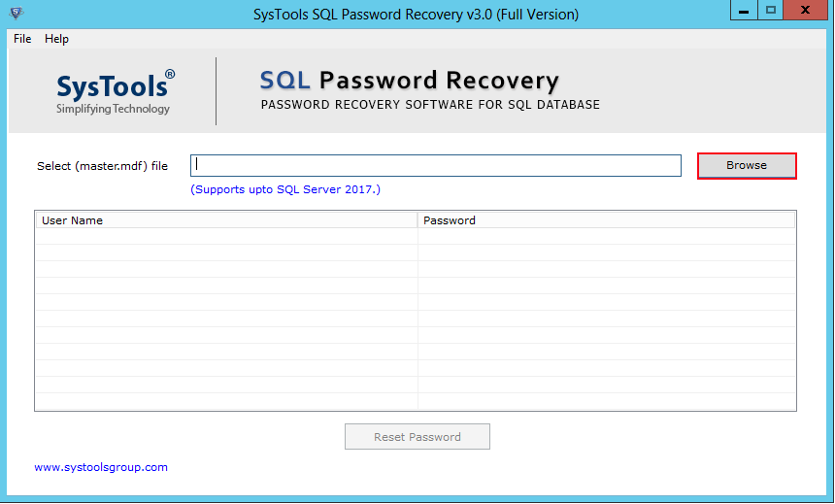835x504 pixels.
Task: Click the Browse button
Action: pyautogui.click(x=747, y=166)
